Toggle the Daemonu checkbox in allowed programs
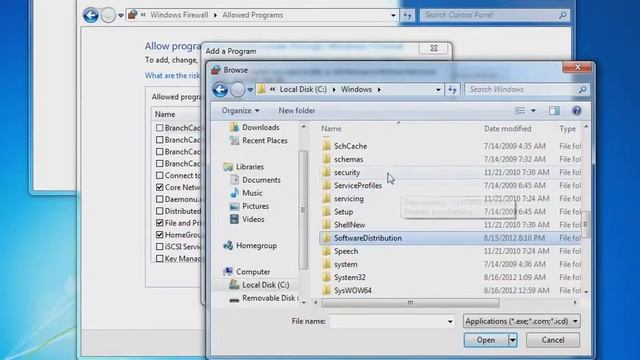640x360 pixels. (x=160, y=199)
